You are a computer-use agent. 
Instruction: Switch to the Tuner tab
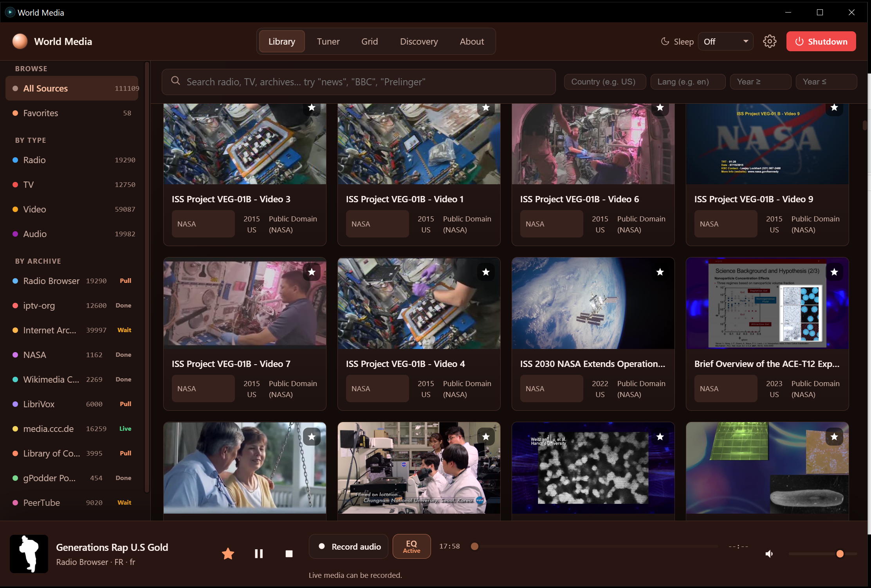tap(328, 41)
